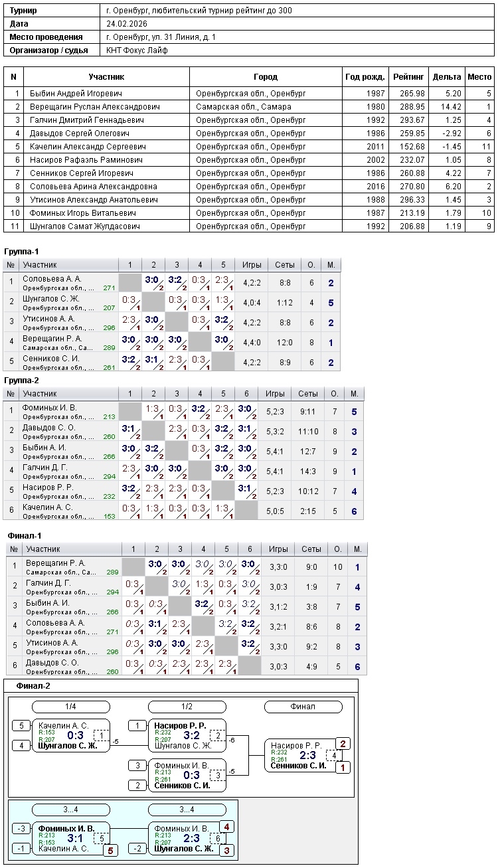Select the Финал bracket stage label
The width and height of the screenshot is (498, 868).
click(x=303, y=707)
